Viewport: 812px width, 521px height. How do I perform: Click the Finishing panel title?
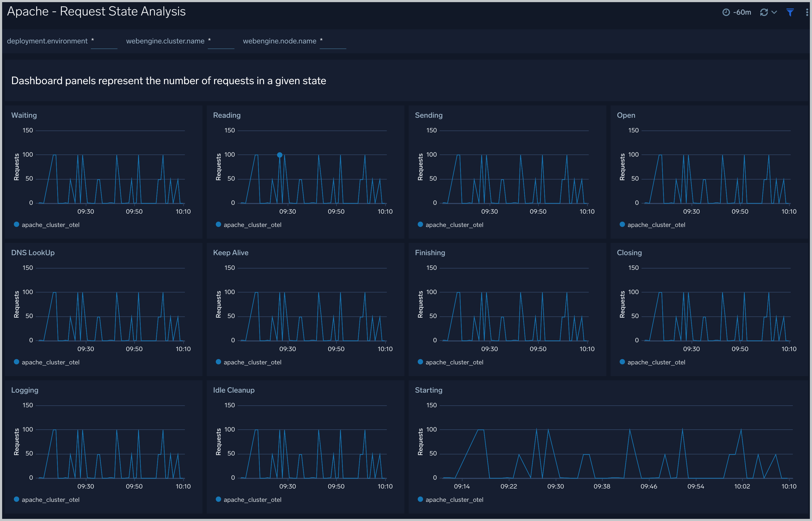pyautogui.click(x=430, y=253)
